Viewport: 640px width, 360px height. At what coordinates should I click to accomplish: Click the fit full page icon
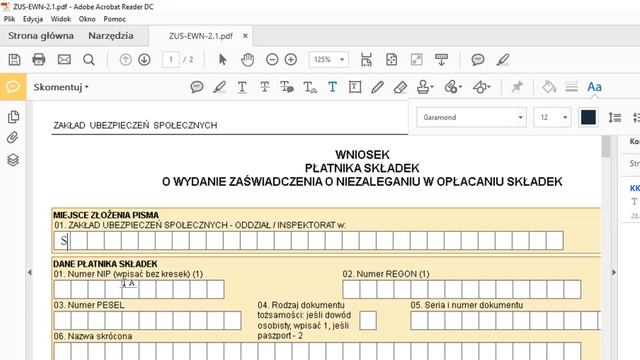click(x=391, y=60)
